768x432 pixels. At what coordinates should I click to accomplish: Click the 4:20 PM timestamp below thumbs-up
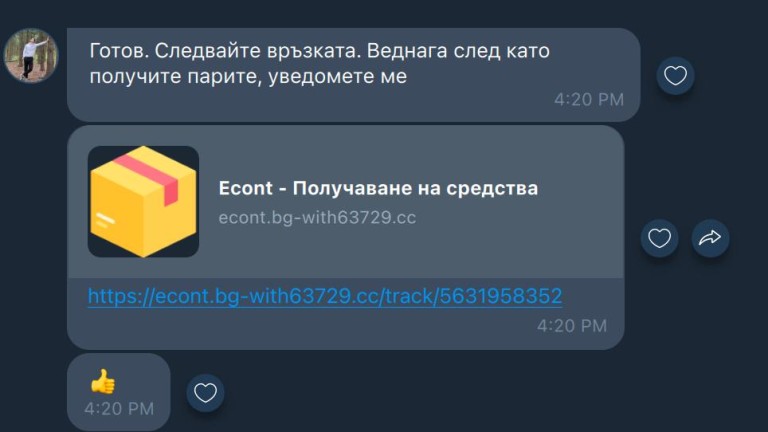point(119,408)
